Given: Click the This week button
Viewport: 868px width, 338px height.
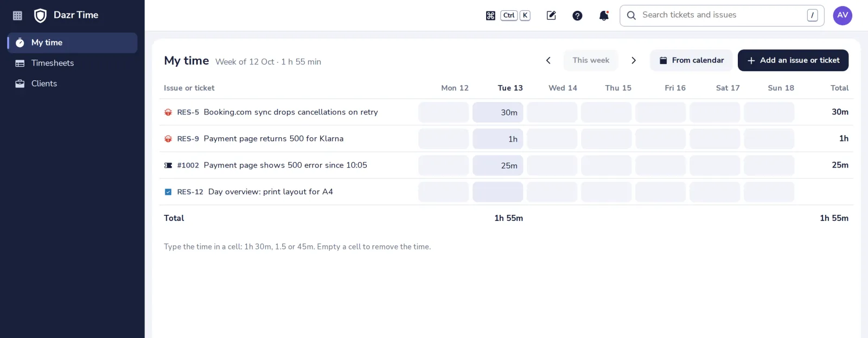Looking at the screenshot, I should 591,60.
